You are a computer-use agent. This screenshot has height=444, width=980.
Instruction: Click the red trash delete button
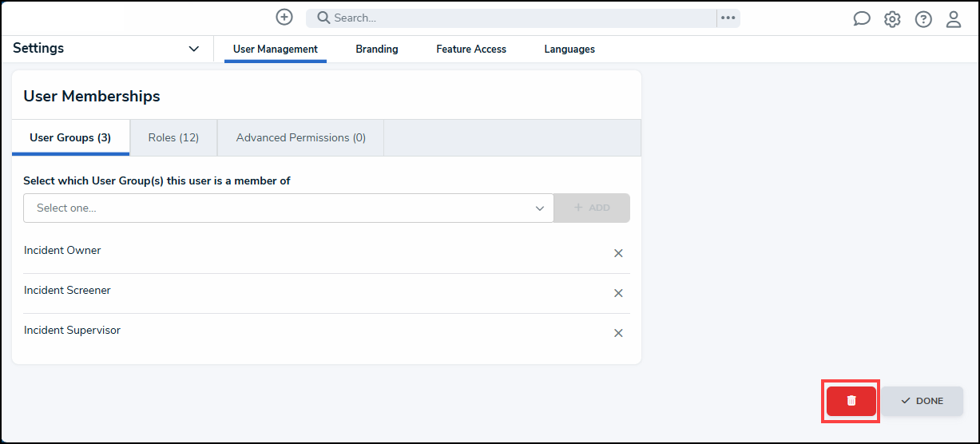tap(851, 401)
